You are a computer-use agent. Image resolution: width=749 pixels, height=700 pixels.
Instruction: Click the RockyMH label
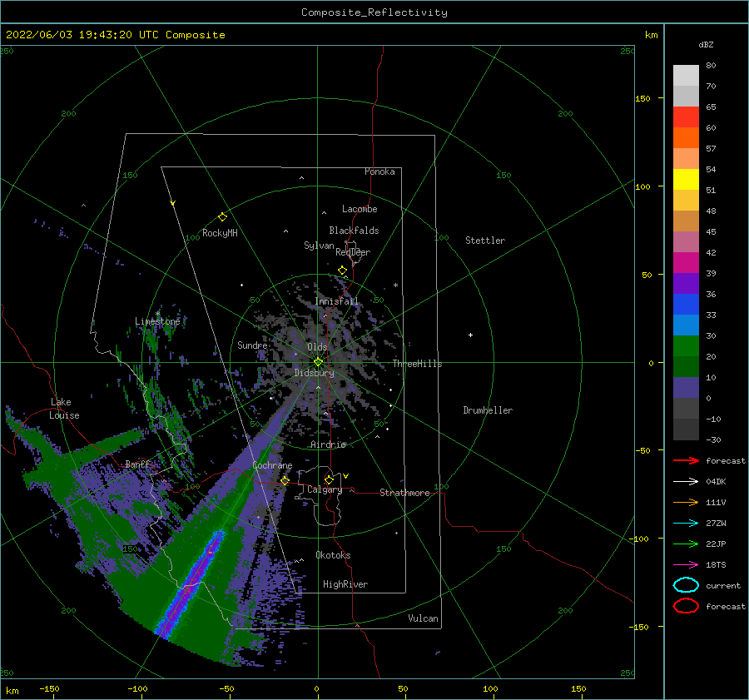(x=220, y=233)
